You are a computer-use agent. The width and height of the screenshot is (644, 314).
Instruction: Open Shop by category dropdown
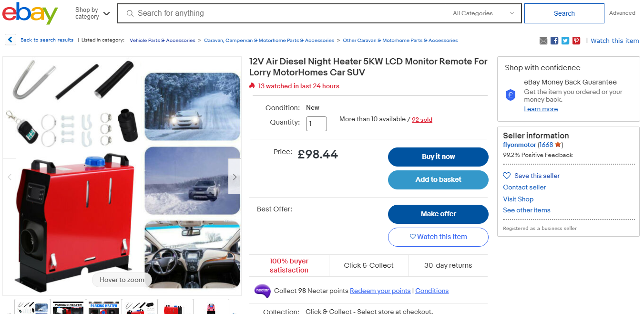pos(92,13)
